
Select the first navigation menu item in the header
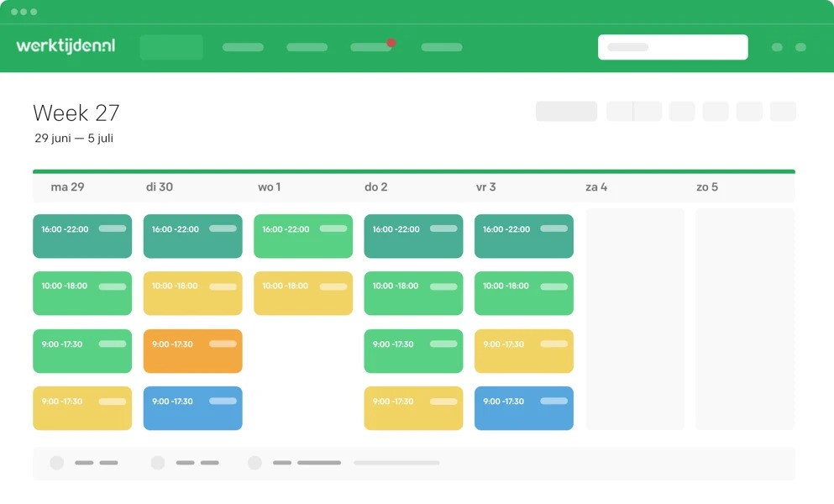click(171, 48)
